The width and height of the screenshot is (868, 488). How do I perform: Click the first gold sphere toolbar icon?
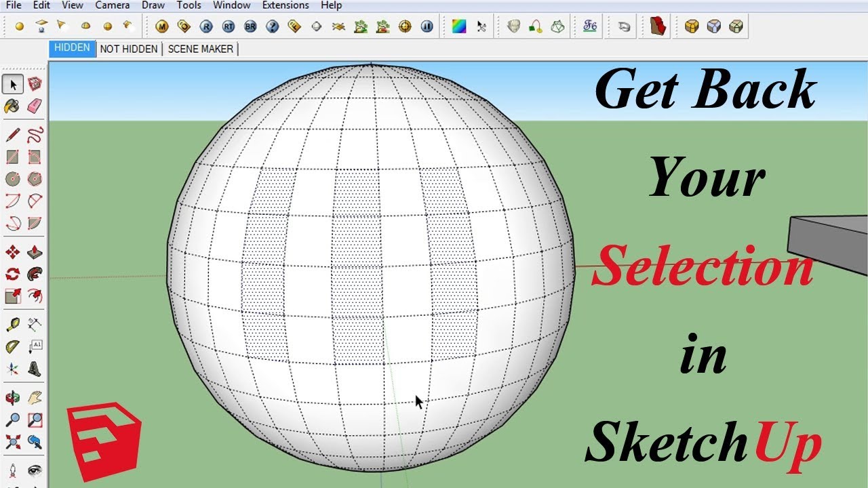click(19, 26)
